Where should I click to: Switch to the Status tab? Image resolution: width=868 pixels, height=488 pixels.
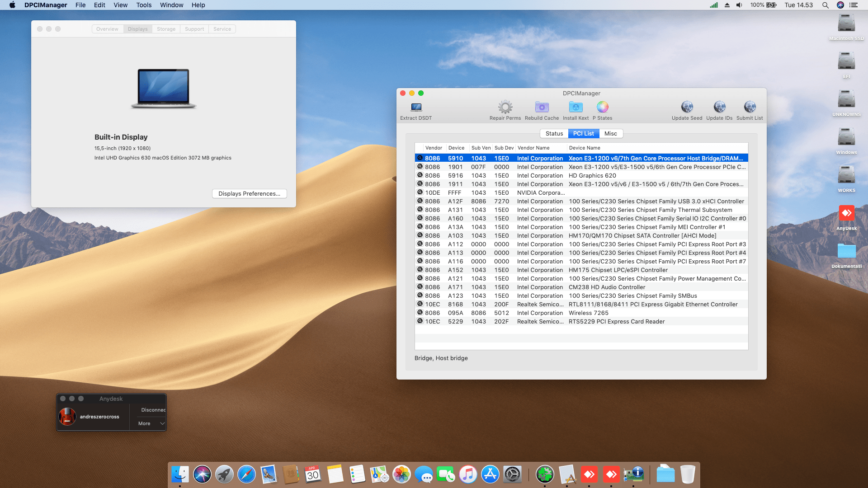click(554, 133)
